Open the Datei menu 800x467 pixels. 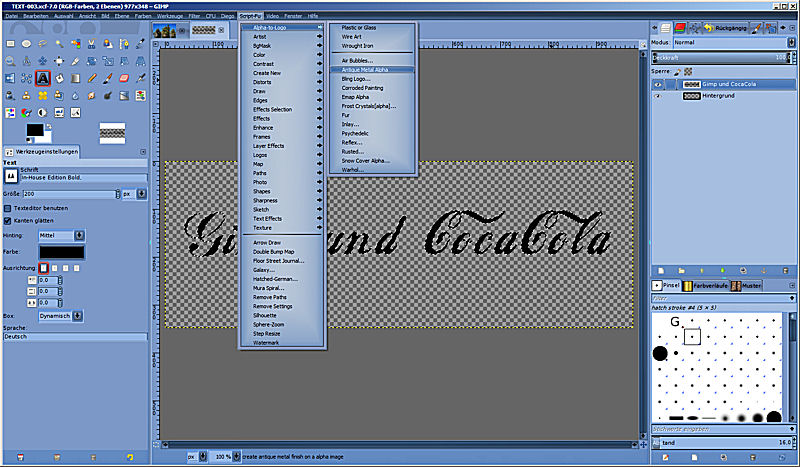(x=11, y=16)
